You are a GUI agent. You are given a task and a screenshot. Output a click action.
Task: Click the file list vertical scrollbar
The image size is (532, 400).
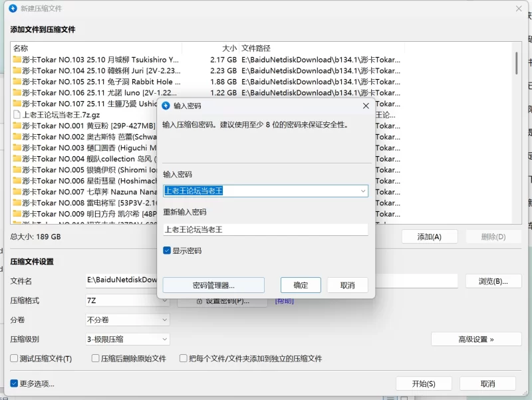[x=517, y=63]
